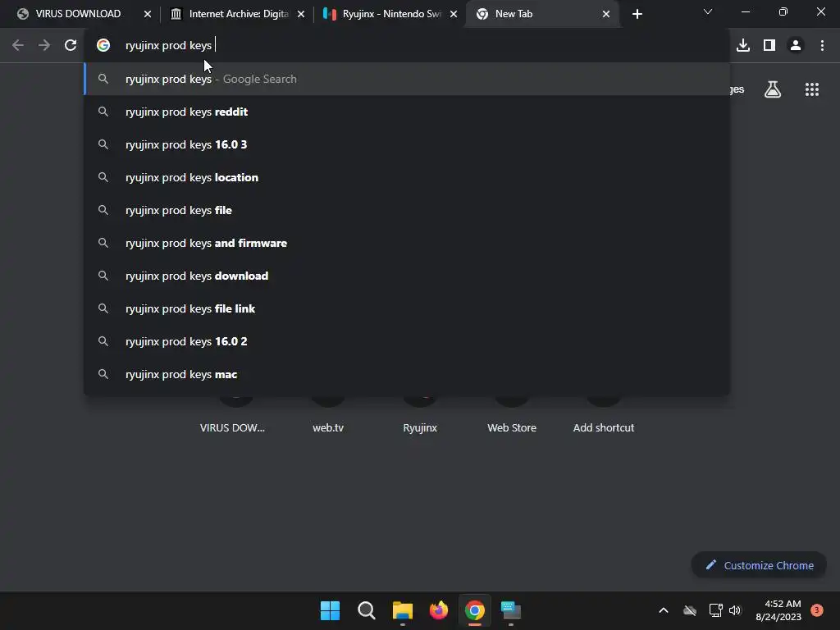Open Windows Search from the taskbar

(367, 610)
